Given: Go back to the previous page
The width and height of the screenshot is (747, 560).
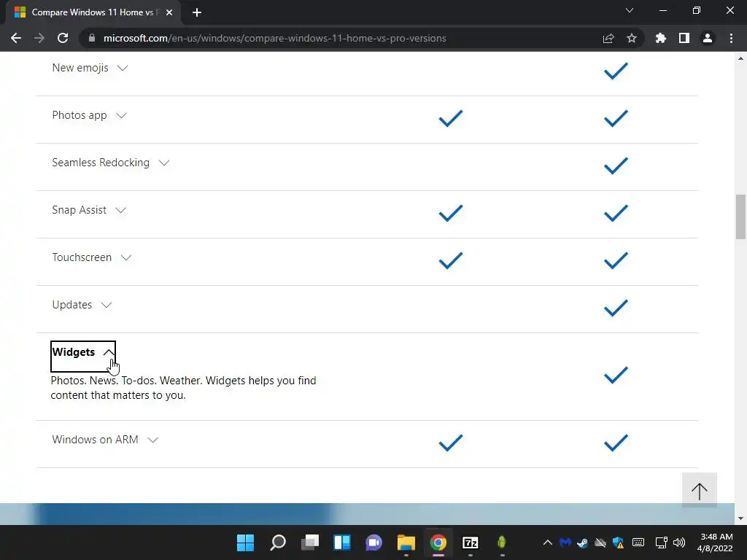Looking at the screenshot, I should coord(16,38).
